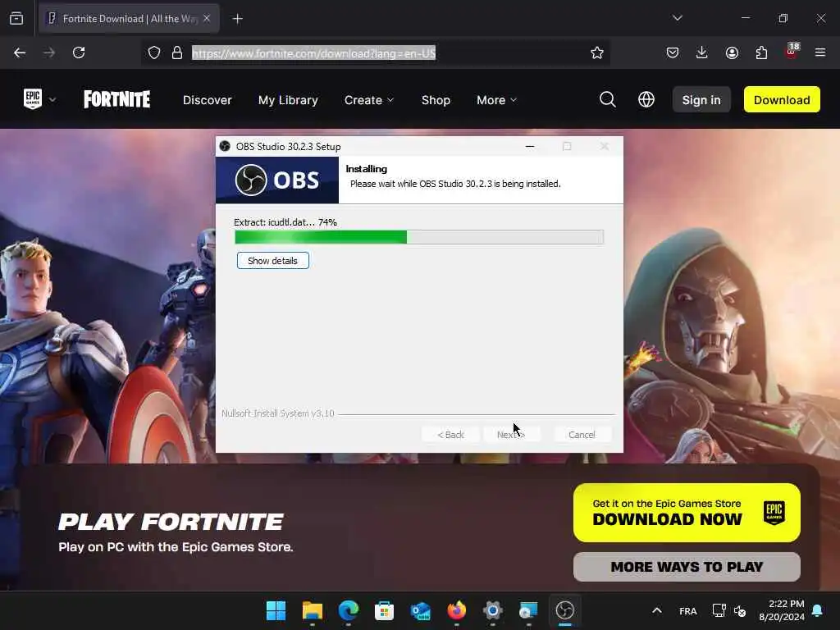
Task: Click the OBS logo banner in installer
Action: coord(277,180)
